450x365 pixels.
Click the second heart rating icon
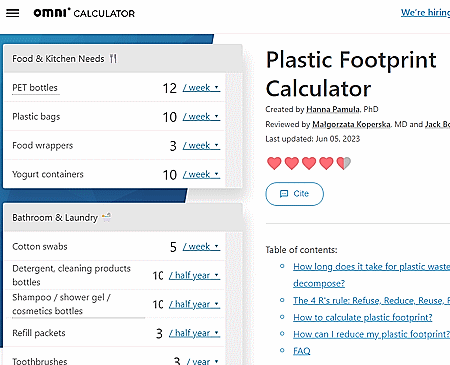pyautogui.click(x=292, y=163)
